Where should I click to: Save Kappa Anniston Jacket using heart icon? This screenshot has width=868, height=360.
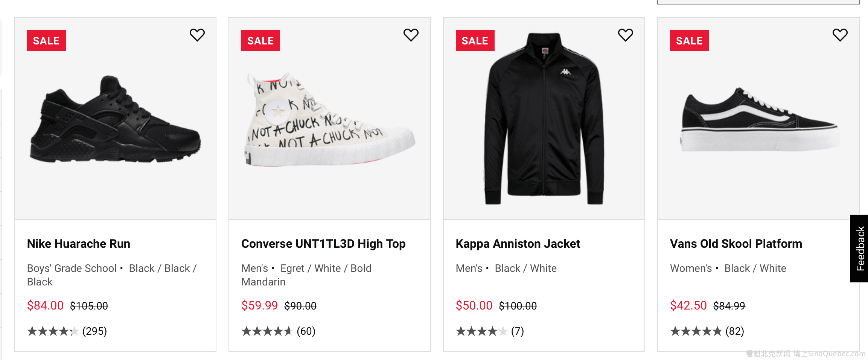pos(625,35)
